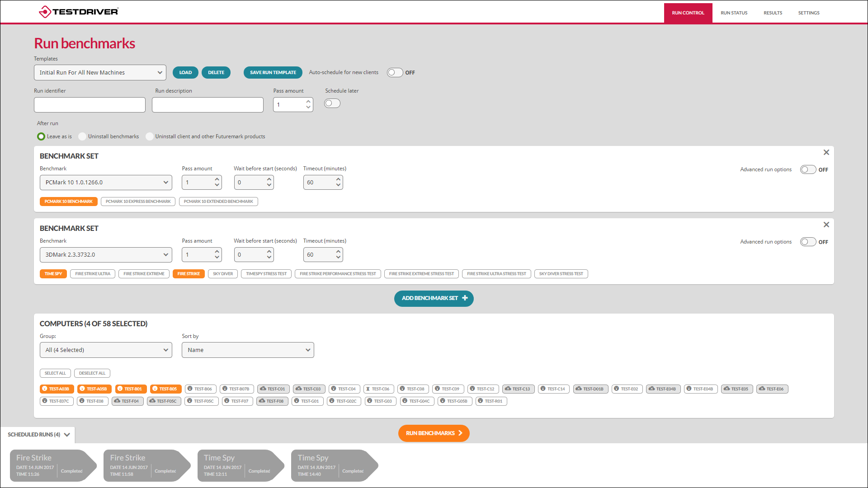Select computer TEST-B06
Viewport: 868px width, 488px height.
(x=201, y=389)
